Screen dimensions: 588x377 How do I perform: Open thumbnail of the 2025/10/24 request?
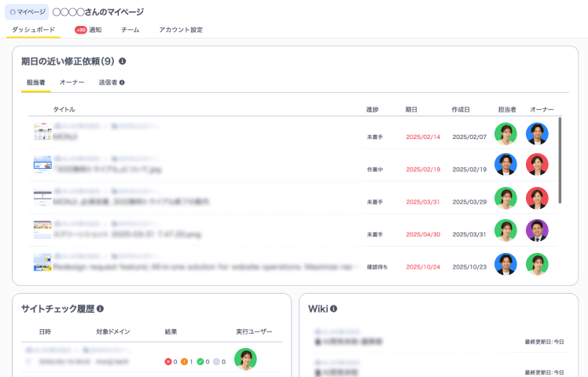pyautogui.click(x=42, y=262)
